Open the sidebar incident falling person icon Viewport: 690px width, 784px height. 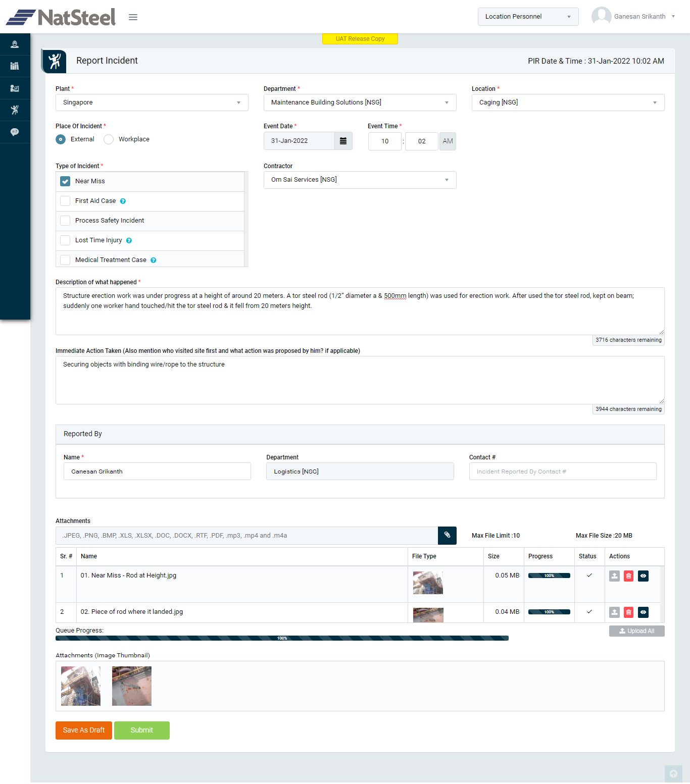point(15,110)
